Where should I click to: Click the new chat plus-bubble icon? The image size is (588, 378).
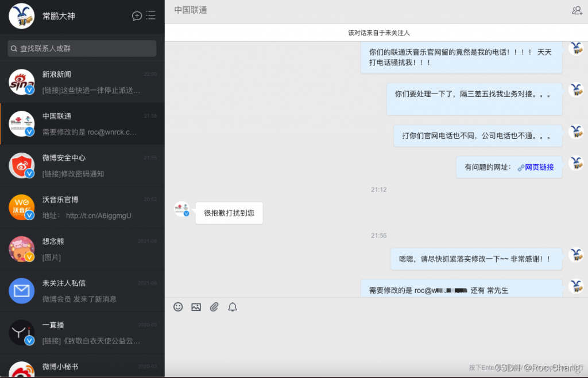137,15
